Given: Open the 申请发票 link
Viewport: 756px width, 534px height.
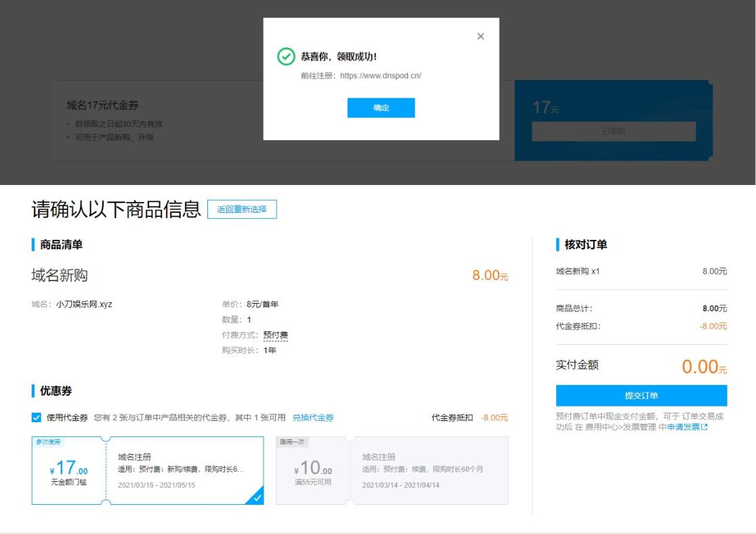Looking at the screenshot, I should tap(684, 427).
